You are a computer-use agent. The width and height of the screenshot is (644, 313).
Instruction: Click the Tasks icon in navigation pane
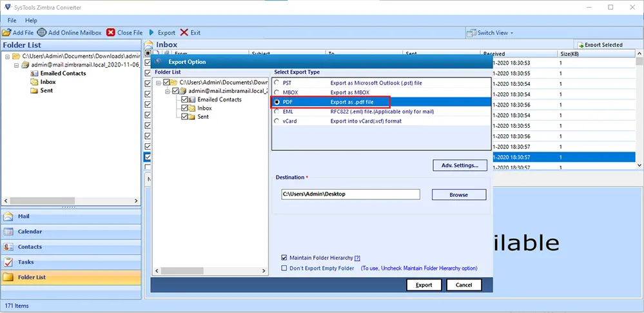(8, 262)
